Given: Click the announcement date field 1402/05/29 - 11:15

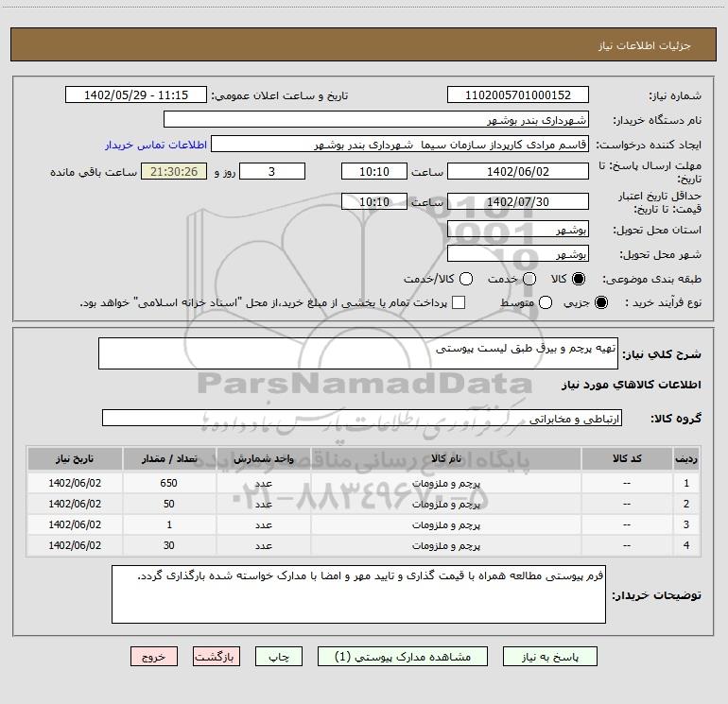Looking at the screenshot, I should (136, 95).
